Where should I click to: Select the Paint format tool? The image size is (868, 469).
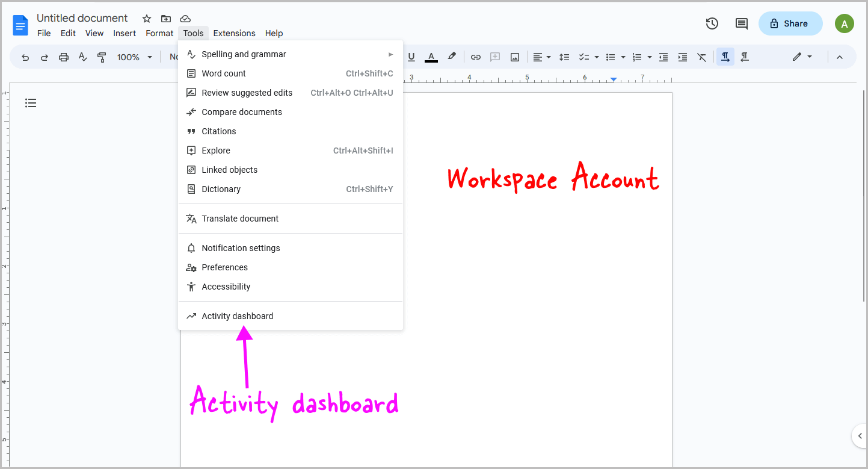(x=102, y=57)
